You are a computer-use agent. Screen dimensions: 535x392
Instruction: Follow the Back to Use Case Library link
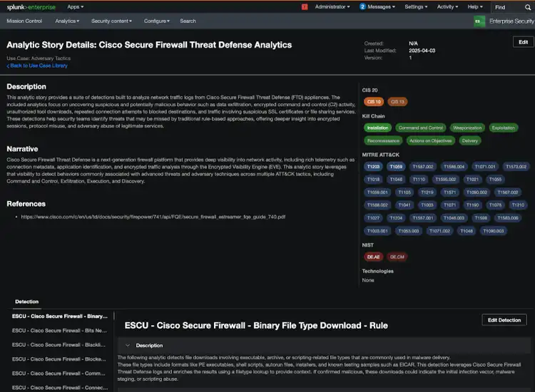[x=37, y=66]
